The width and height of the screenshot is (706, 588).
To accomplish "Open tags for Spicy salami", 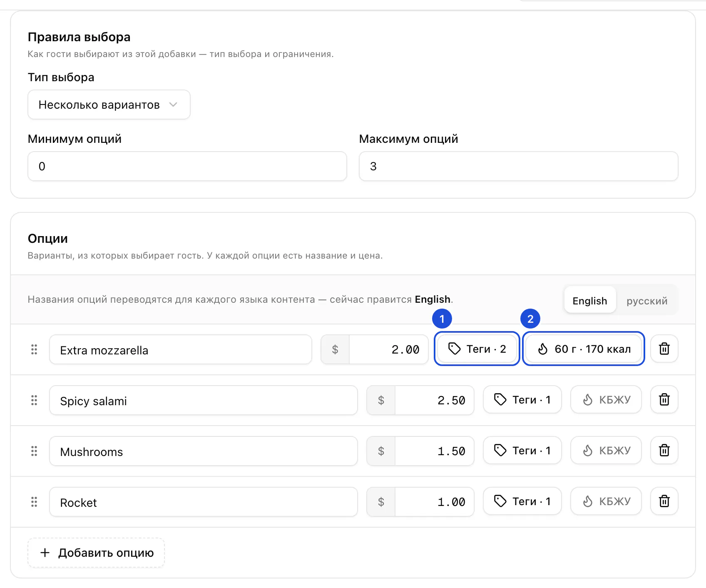I will 522,399.
